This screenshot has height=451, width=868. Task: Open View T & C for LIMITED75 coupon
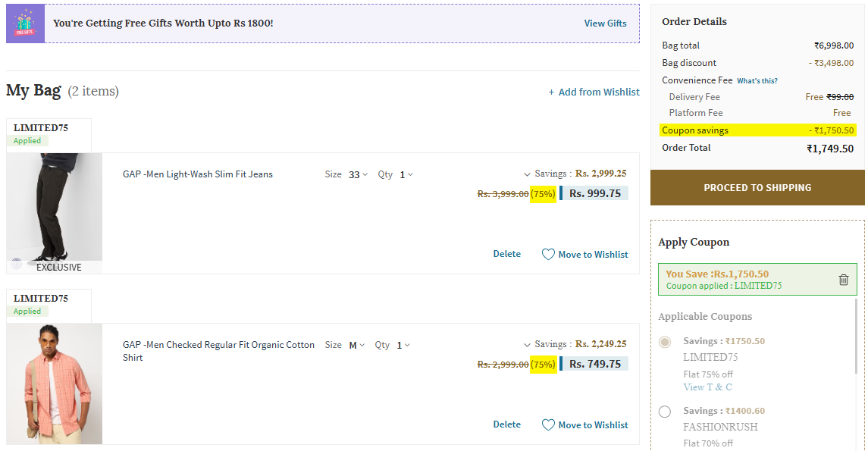[707, 387]
